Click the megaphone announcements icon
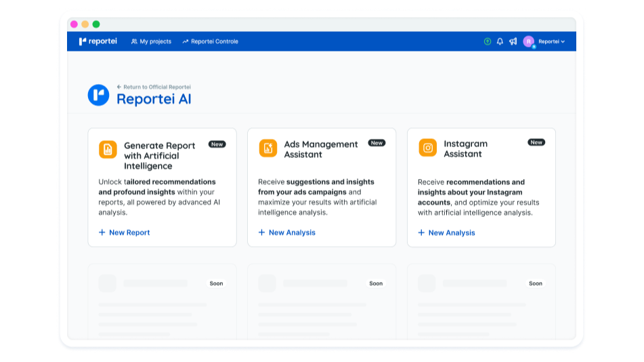This screenshot has width=644, height=362. [x=513, y=41]
